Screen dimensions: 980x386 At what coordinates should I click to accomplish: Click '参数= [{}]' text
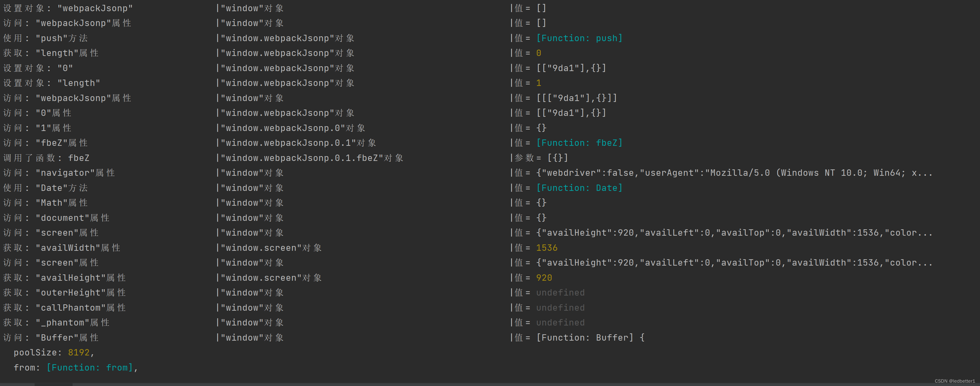541,158
